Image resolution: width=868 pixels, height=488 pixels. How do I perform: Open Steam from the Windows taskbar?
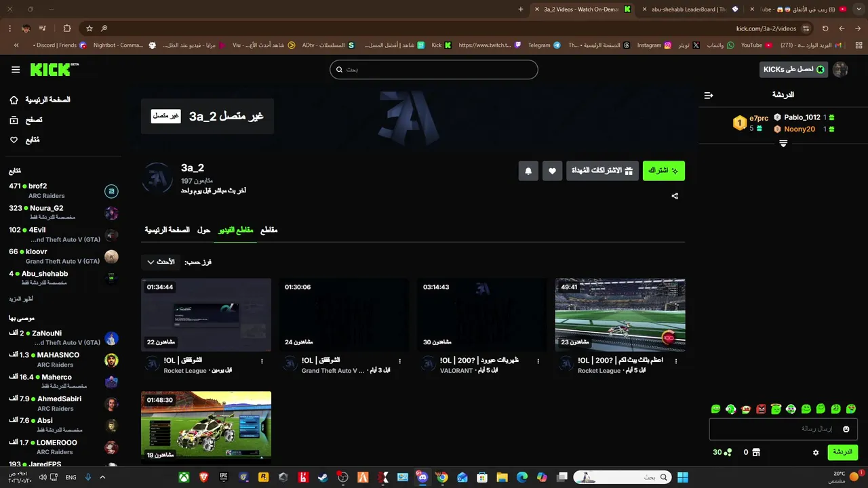coord(323,477)
